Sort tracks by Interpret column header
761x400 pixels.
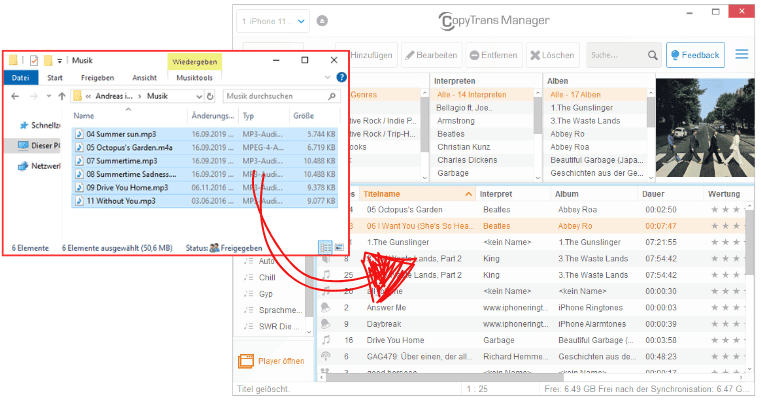coord(513,194)
